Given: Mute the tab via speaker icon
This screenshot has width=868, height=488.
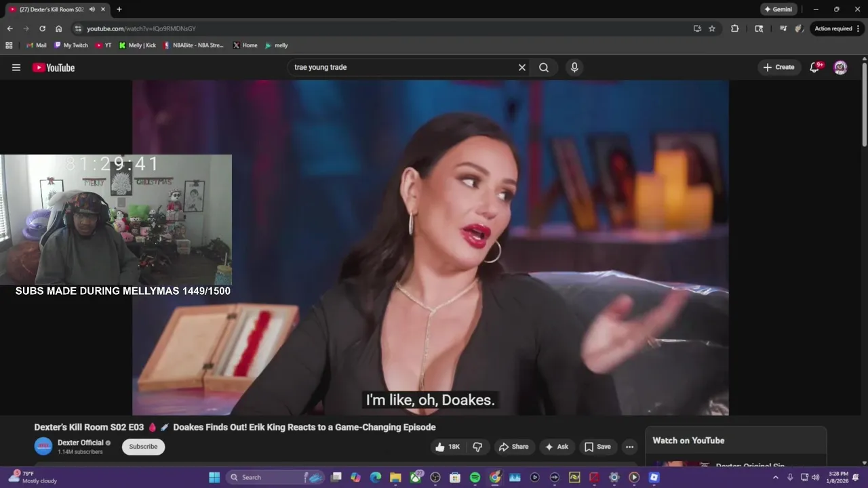Looking at the screenshot, I should [x=92, y=9].
